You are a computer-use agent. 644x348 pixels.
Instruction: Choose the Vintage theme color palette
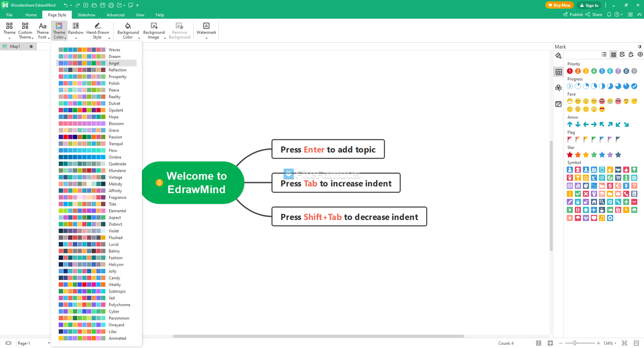pyautogui.click(x=97, y=177)
